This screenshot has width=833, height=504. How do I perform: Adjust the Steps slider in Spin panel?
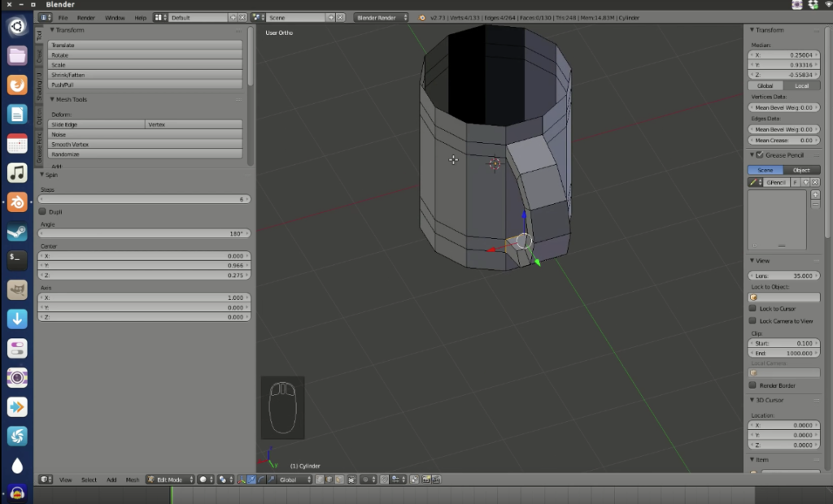tap(142, 198)
